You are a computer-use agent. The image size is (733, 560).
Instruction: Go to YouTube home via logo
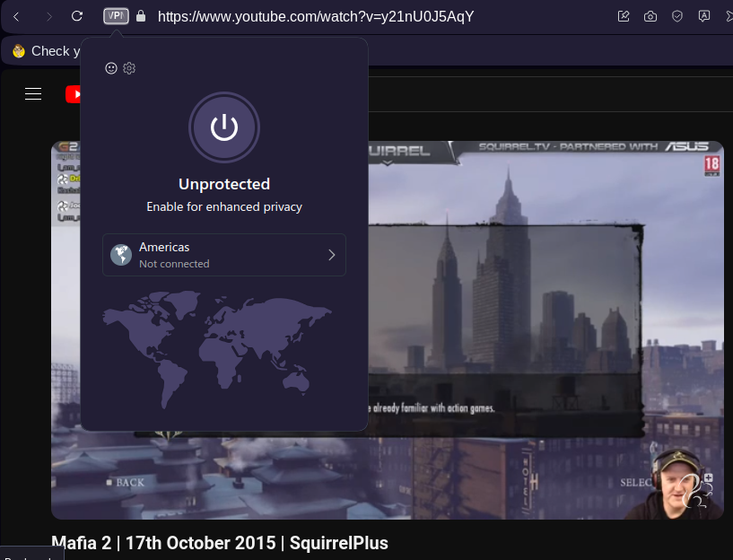tap(74, 94)
